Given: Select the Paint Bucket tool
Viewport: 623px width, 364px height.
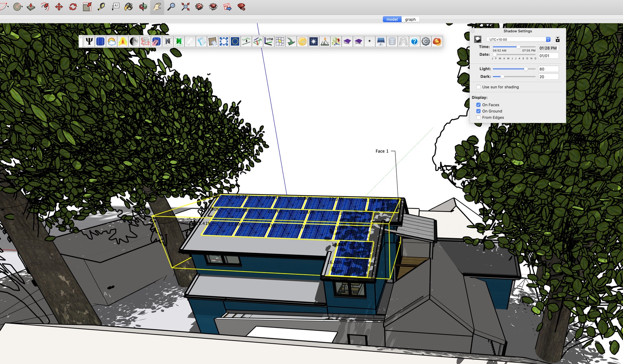Looking at the screenshot, I should tap(129, 7).
